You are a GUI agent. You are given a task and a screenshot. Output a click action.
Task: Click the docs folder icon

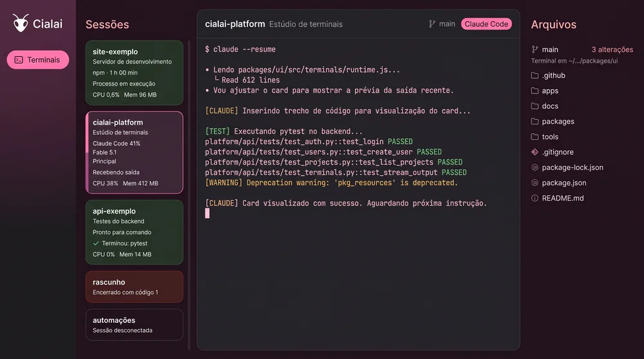pos(535,106)
